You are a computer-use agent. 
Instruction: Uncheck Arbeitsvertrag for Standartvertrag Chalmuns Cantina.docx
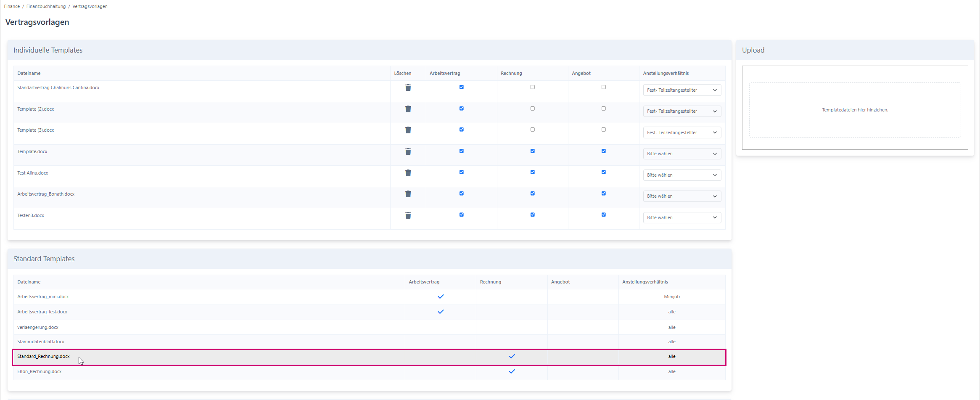[x=462, y=87]
